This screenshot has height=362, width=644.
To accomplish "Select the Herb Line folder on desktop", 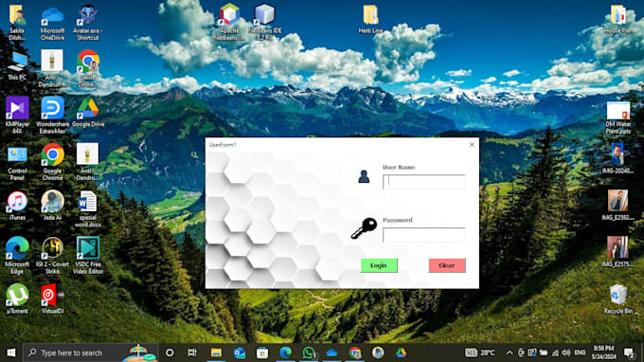I will 370,19.
